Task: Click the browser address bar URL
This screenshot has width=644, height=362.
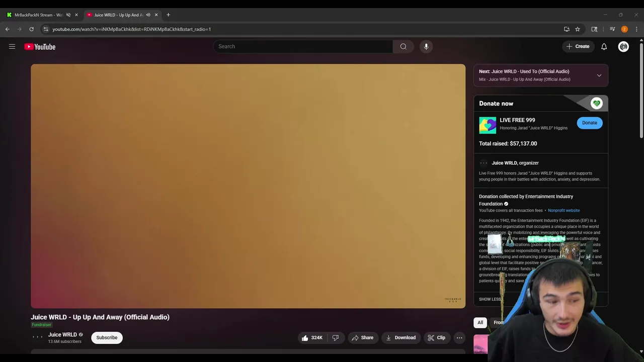Action: click(x=131, y=29)
